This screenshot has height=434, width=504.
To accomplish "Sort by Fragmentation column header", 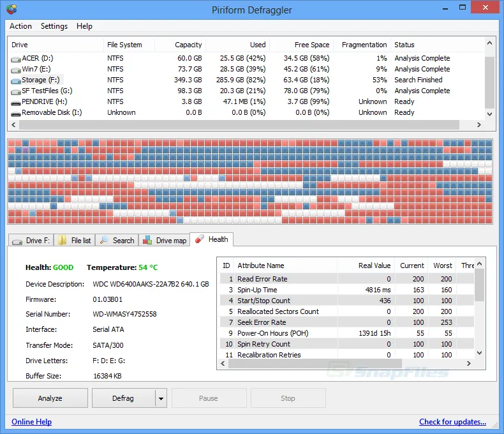I will pos(362,45).
